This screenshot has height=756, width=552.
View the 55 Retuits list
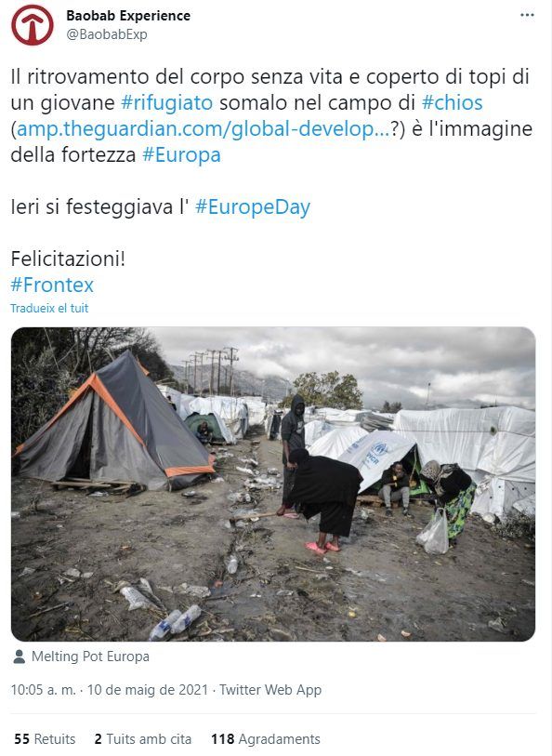(45, 739)
